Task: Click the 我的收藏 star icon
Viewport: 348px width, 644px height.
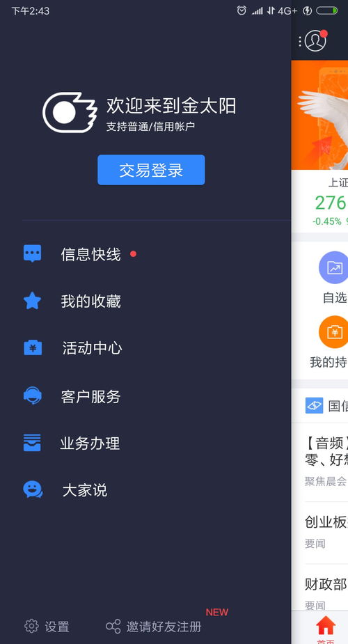Action: (x=33, y=301)
